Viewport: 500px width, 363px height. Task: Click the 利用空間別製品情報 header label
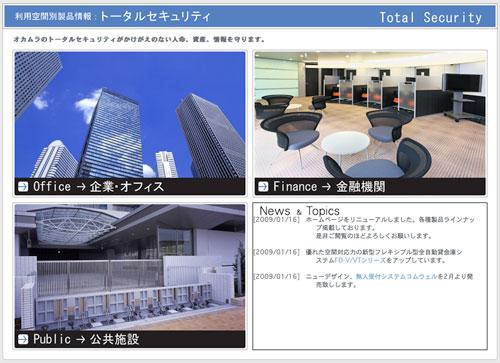53,16
